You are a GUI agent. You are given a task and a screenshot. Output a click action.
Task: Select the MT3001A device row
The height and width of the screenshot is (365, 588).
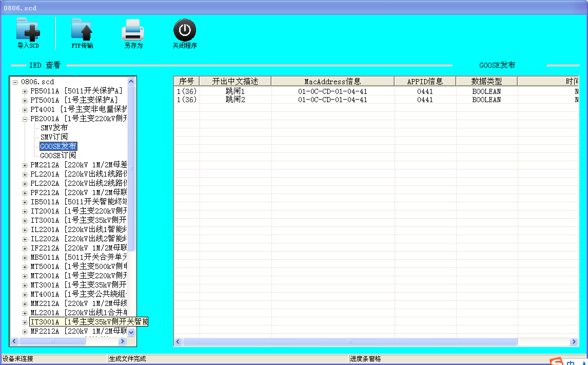click(x=79, y=285)
